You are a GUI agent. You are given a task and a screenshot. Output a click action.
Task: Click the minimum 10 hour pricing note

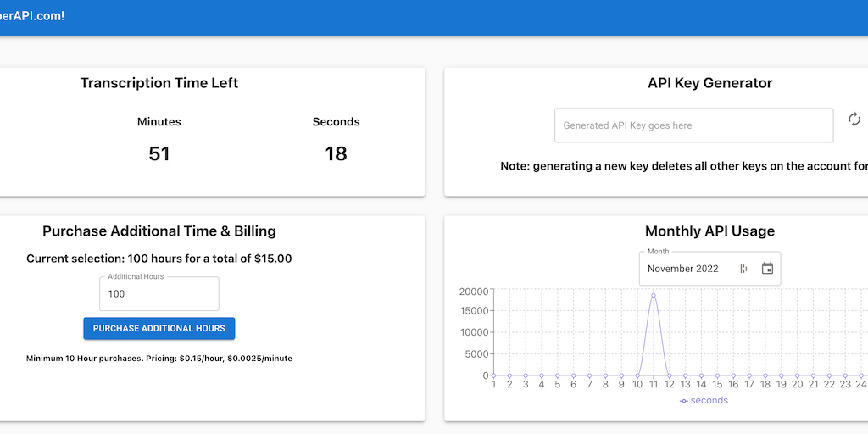coord(159,359)
